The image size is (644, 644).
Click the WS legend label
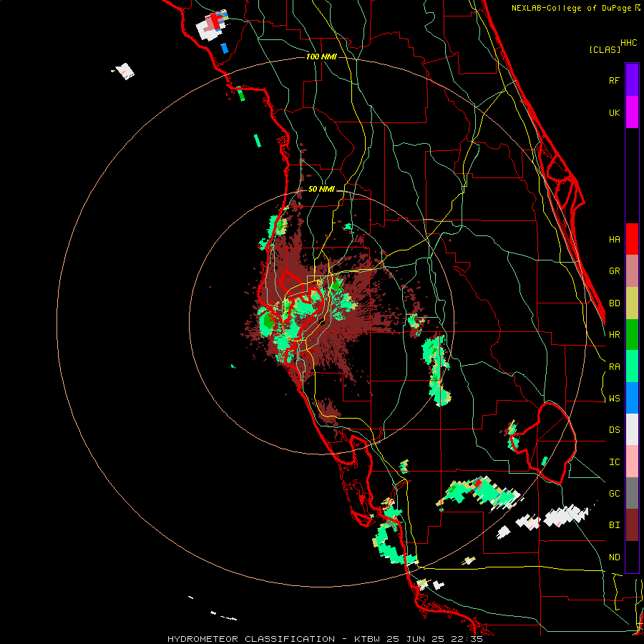614,399
